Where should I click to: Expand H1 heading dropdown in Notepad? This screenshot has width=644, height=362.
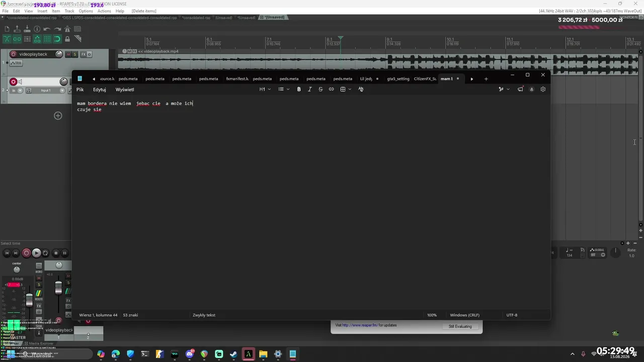point(265,89)
